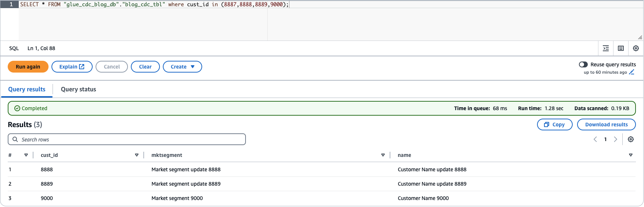The width and height of the screenshot is (644, 207).
Task: Click Download results button
Action: [606, 124]
